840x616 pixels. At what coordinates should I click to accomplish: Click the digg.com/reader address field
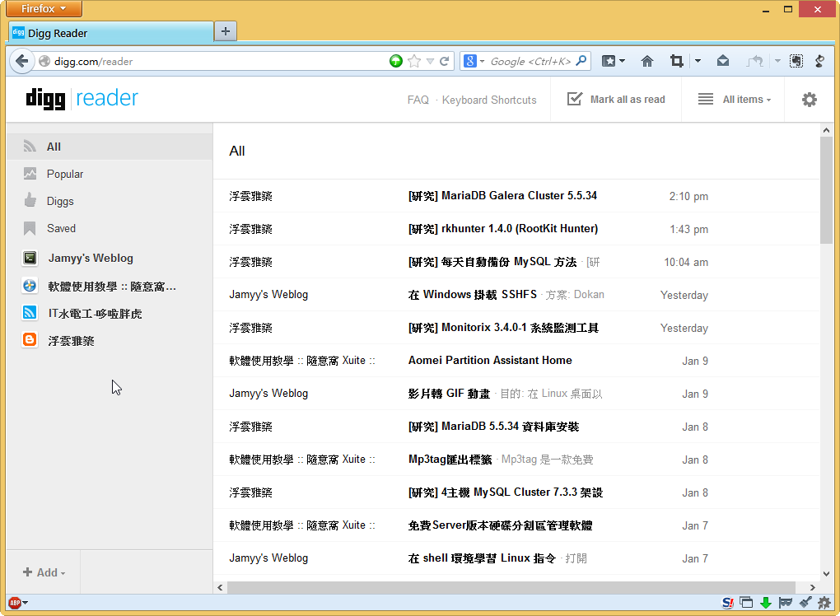coord(220,61)
